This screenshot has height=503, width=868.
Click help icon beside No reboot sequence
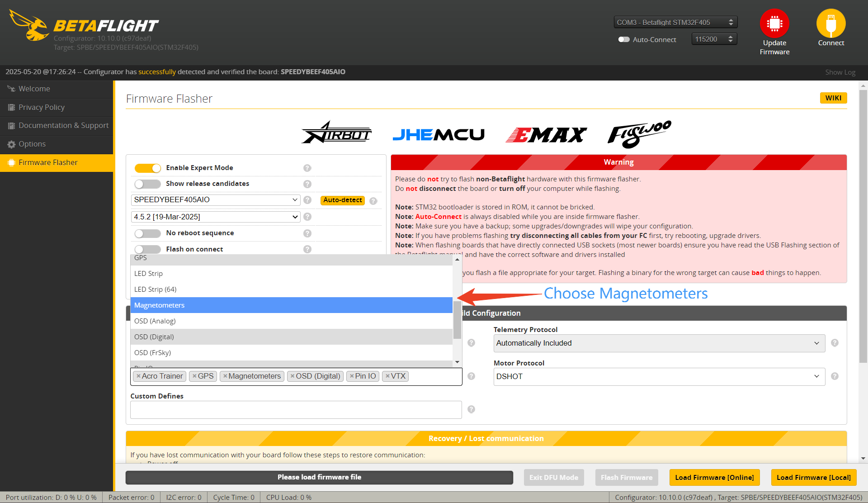[x=307, y=233]
